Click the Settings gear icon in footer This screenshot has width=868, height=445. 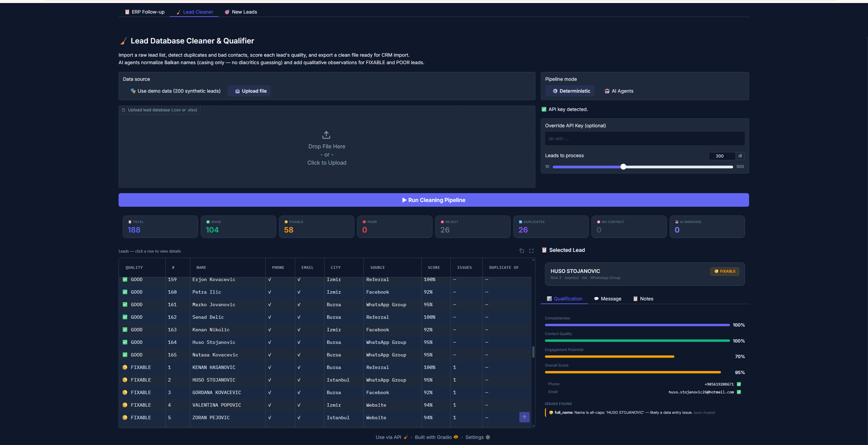tap(488, 437)
